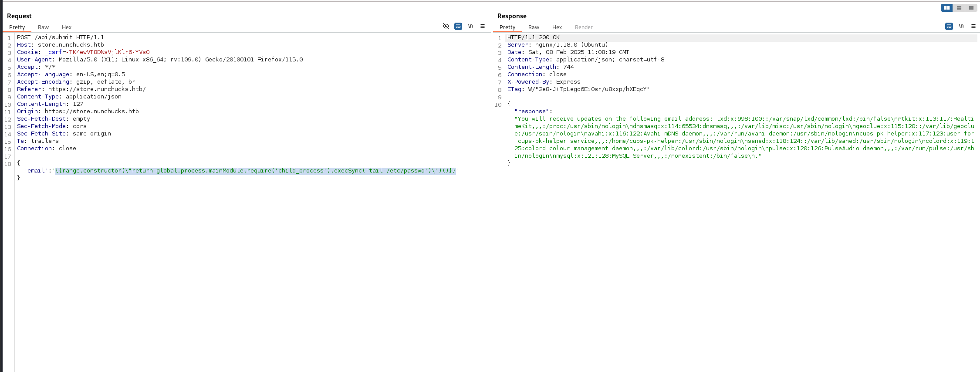Switch Response view to Raw tab
This screenshot has height=372, width=980.
coord(534,27)
